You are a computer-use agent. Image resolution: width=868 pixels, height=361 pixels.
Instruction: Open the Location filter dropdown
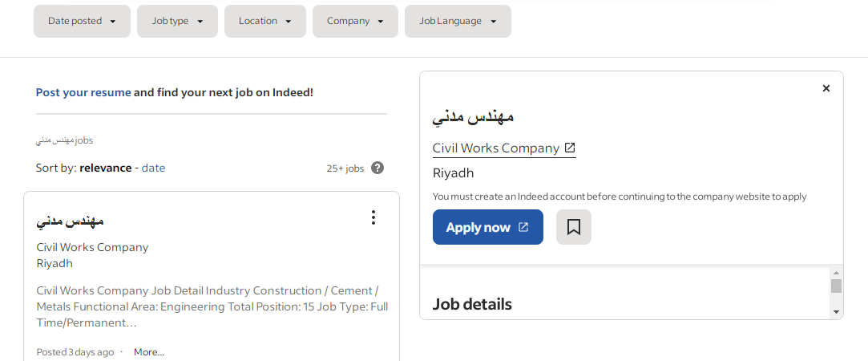(x=264, y=21)
